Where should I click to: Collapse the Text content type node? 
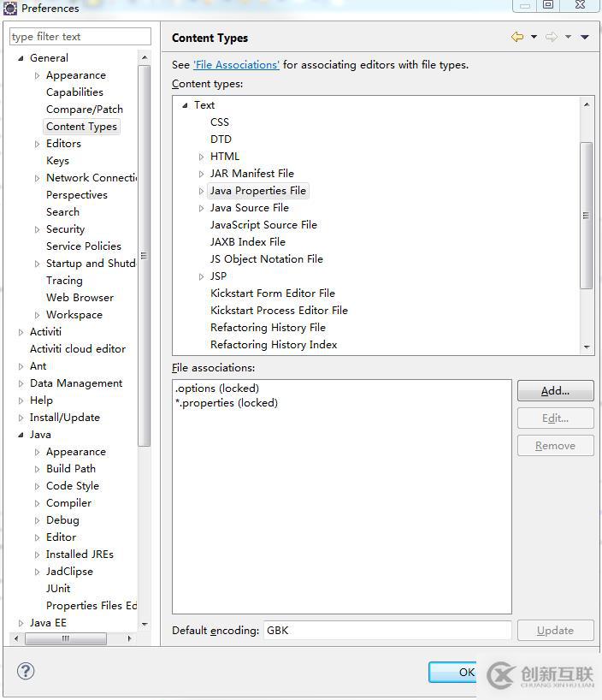point(185,105)
